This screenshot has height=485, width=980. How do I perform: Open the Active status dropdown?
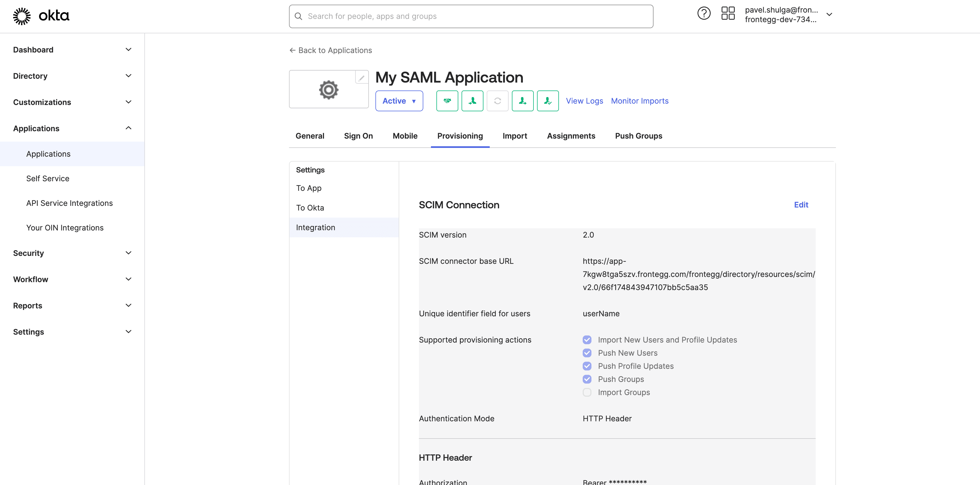(x=399, y=101)
